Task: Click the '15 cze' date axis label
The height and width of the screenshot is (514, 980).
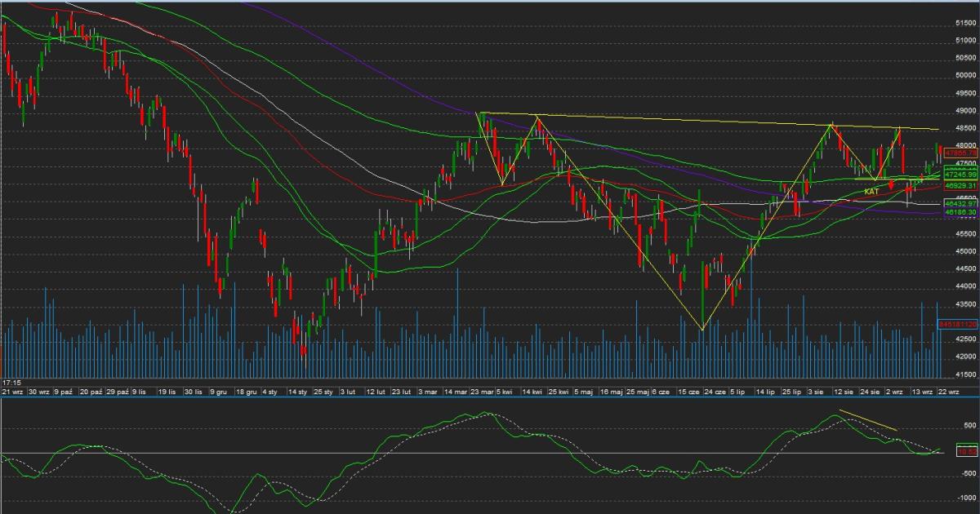Action: coord(689,392)
